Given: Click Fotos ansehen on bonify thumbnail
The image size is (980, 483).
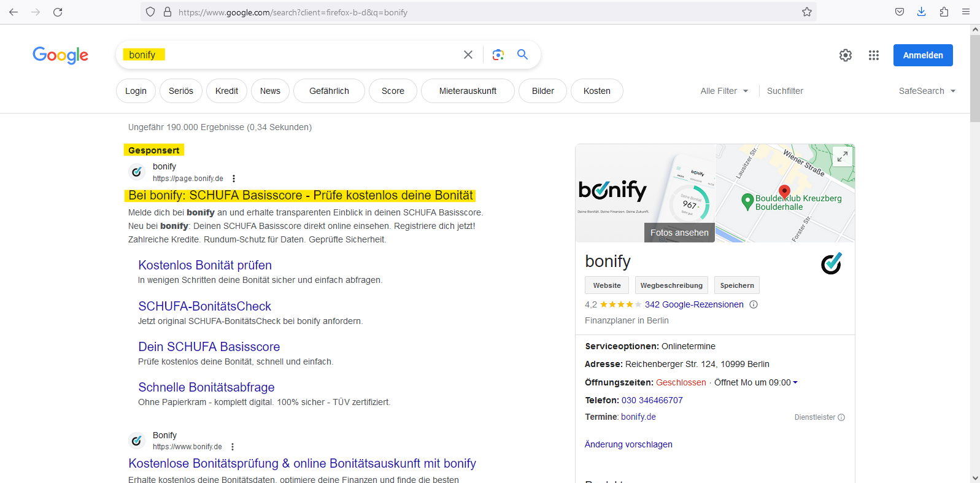Looking at the screenshot, I should [679, 233].
